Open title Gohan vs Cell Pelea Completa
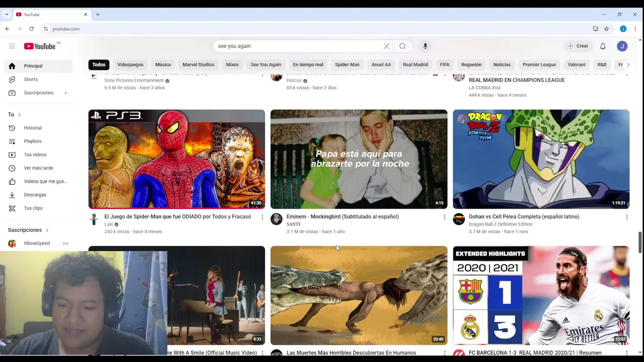The height and width of the screenshot is (362, 644). click(x=524, y=217)
